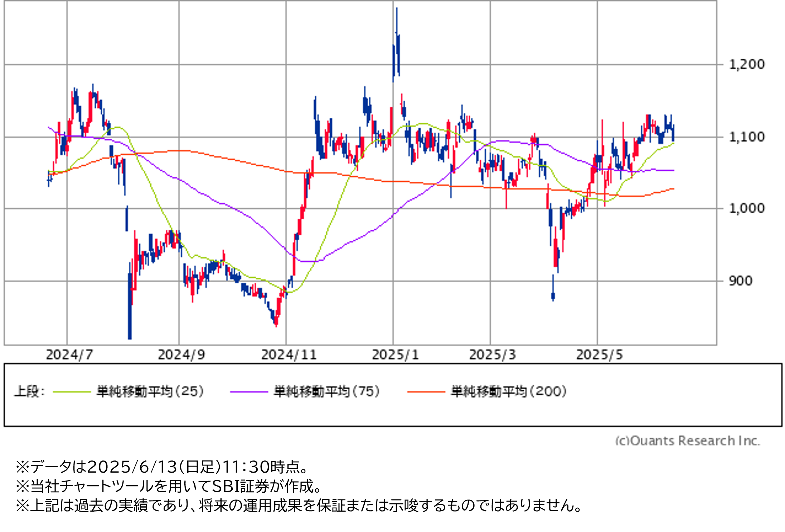Screen dimensions: 785x532
Task: Click the 上段: legend heading
Action: [29, 391]
